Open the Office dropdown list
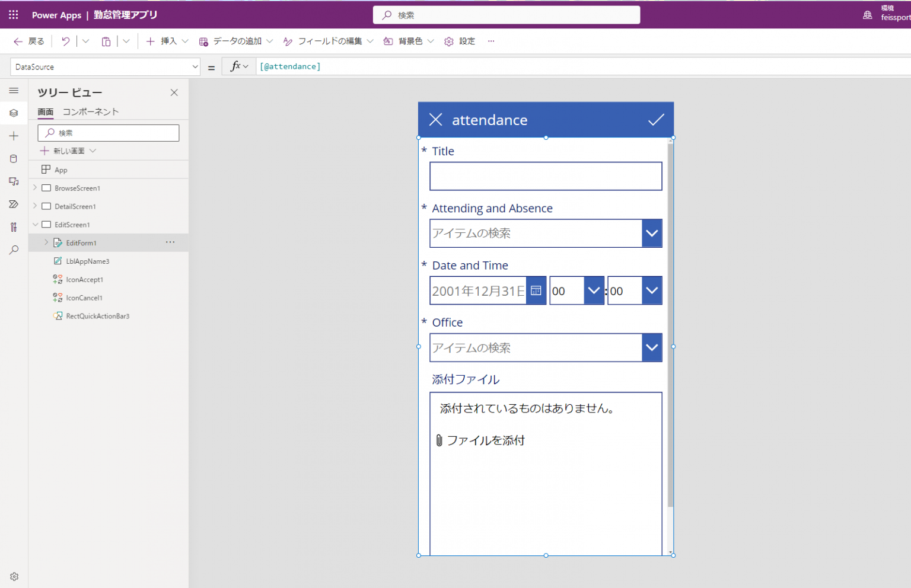Viewport: 911px width, 588px height. (x=652, y=348)
